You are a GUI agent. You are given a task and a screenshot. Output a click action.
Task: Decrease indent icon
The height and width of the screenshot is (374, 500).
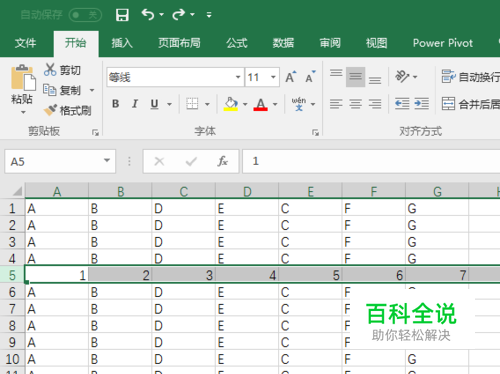point(402,104)
